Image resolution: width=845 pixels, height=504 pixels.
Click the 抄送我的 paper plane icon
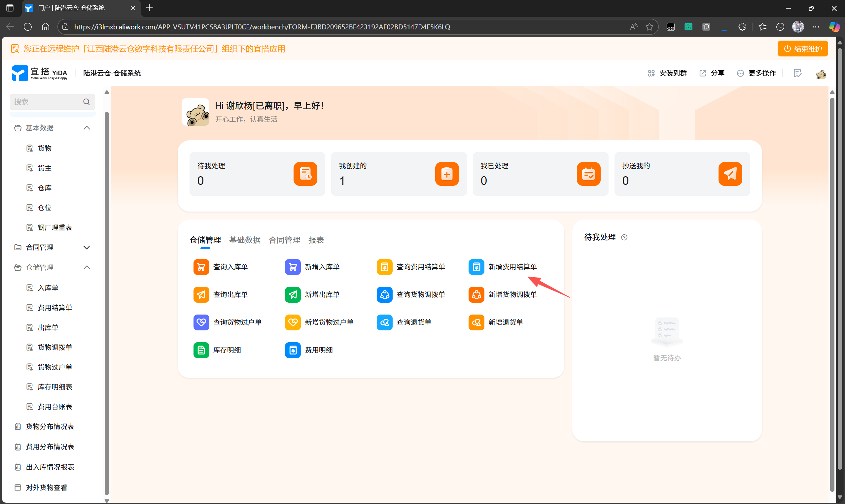730,174
